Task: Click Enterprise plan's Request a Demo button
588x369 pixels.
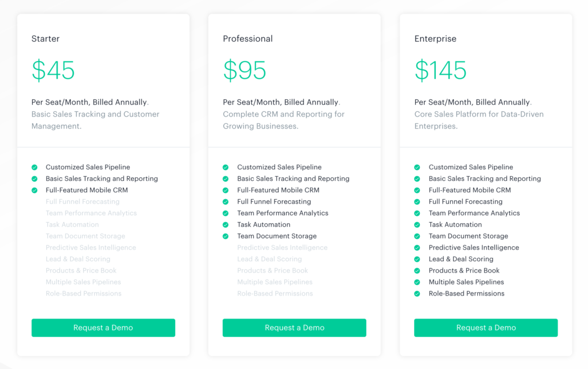Action: point(486,328)
